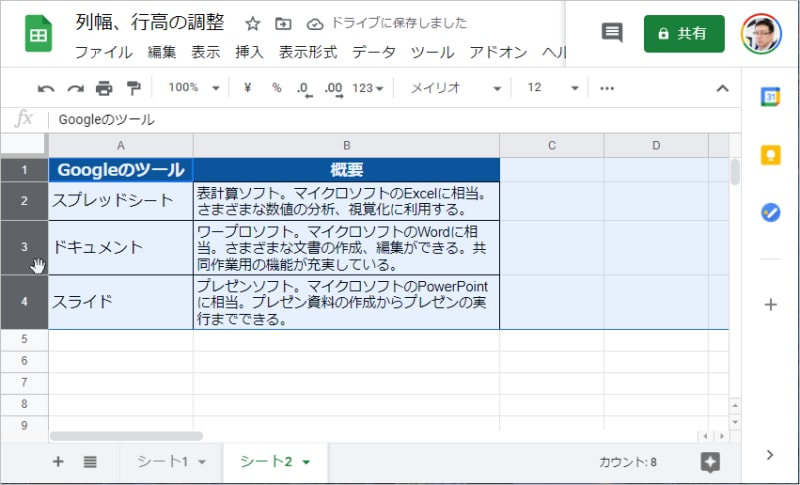
Task: Open the ファイル menu
Action: click(x=104, y=52)
